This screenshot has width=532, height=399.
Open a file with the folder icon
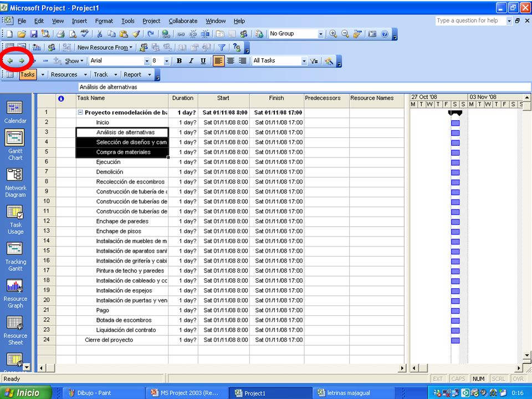coord(22,34)
